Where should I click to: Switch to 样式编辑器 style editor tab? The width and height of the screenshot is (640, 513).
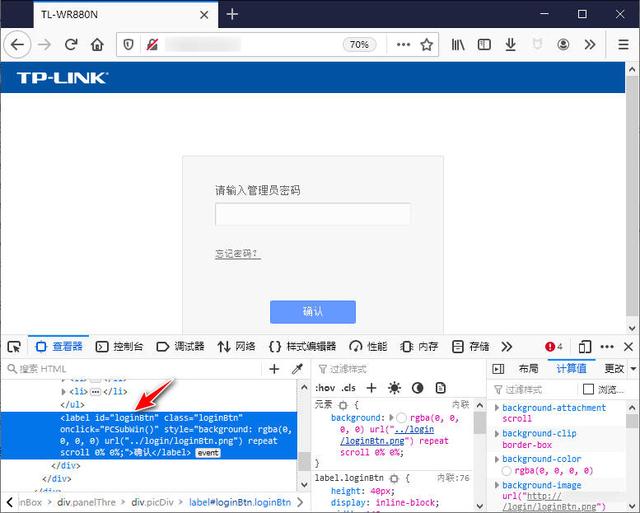point(302,347)
